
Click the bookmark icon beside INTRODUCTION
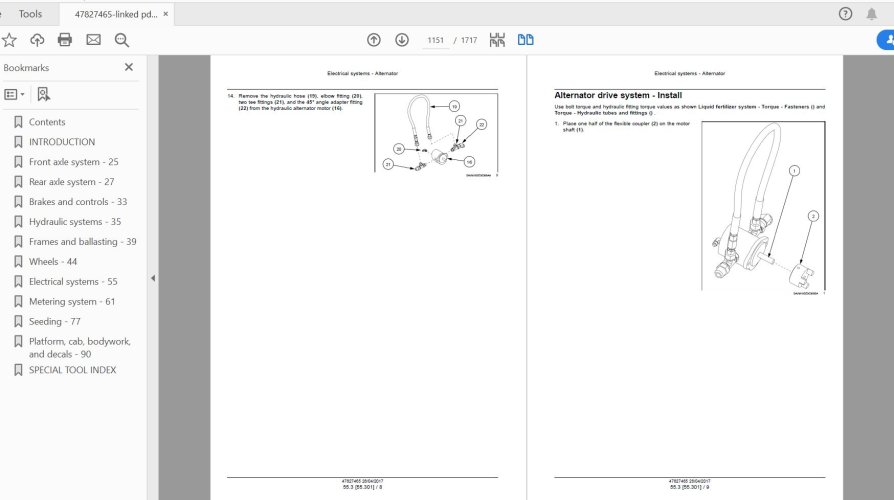click(x=18, y=142)
